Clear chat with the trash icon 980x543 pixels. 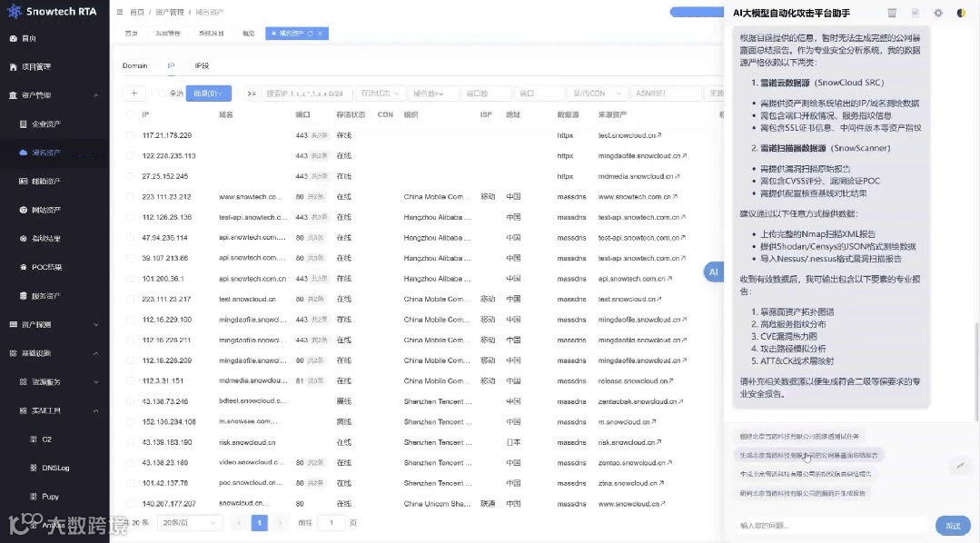(892, 13)
